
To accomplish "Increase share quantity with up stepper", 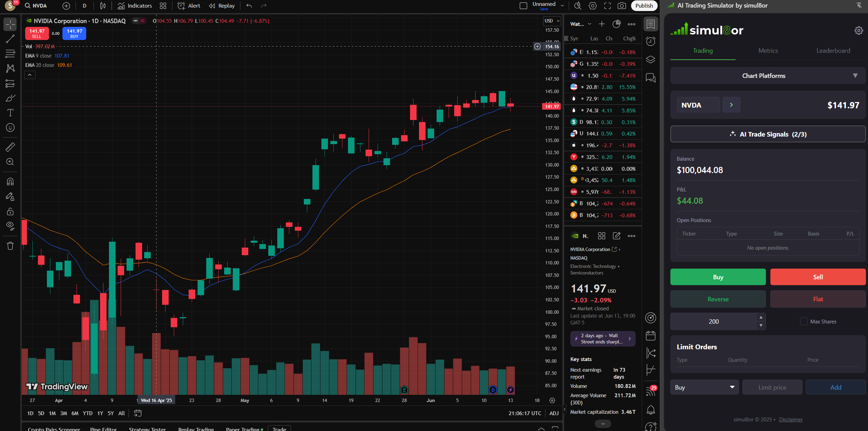I will click(761, 317).
